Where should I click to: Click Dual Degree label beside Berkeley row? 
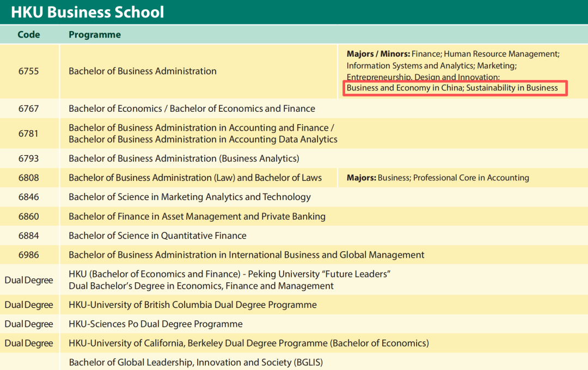click(28, 343)
